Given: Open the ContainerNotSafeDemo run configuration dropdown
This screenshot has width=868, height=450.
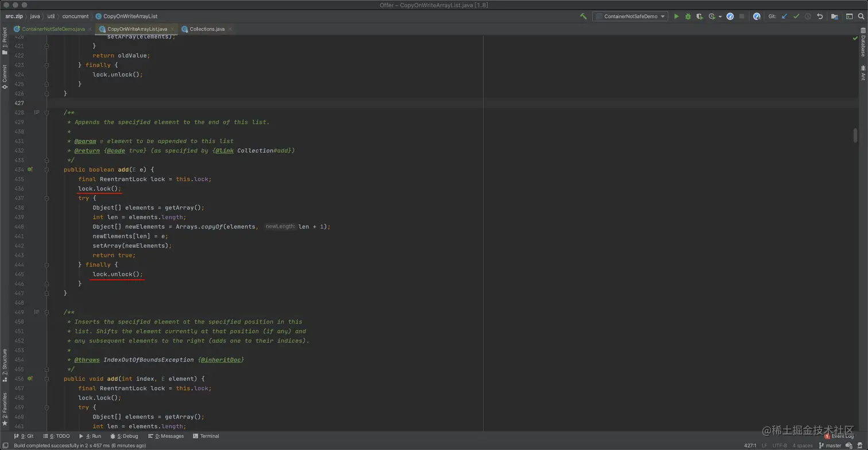Looking at the screenshot, I should 630,17.
